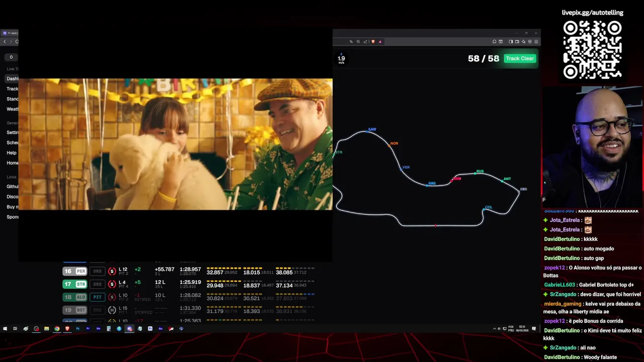The image size is (644, 362).
Task: Click the 1:31.330 lap time in BOT row
Action: 190,308
